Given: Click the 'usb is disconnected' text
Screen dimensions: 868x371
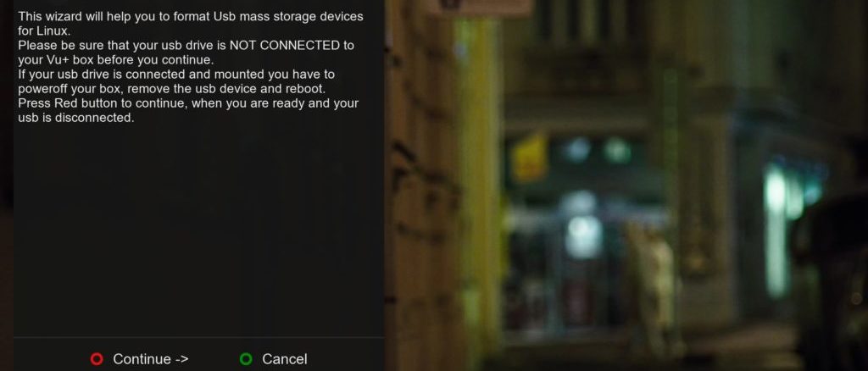Looking at the screenshot, I should (75, 118).
